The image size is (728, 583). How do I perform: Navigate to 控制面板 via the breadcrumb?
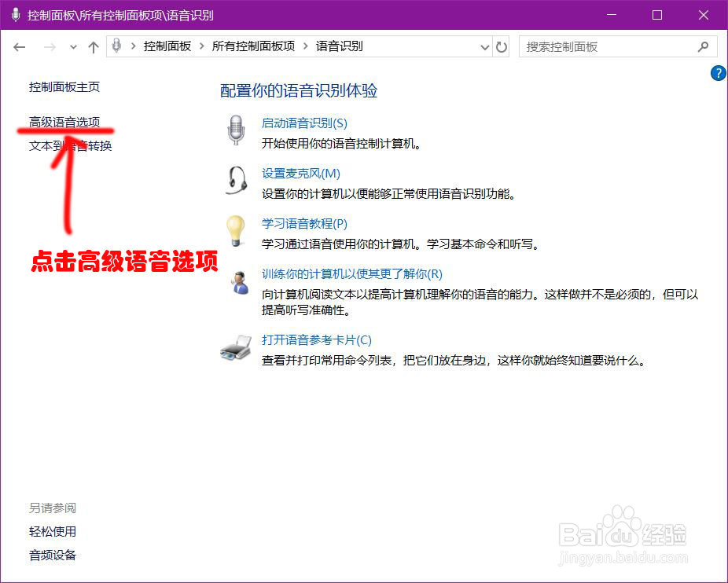pos(167,46)
